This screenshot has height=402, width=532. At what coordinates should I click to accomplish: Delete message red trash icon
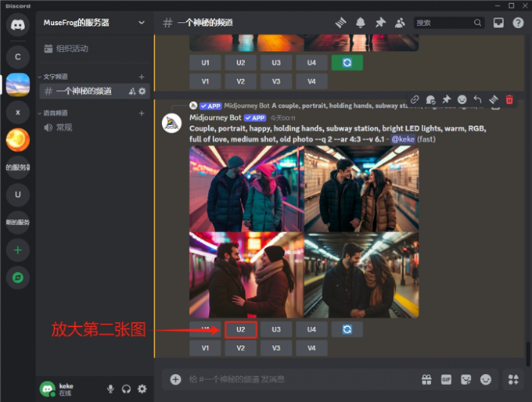509,99
